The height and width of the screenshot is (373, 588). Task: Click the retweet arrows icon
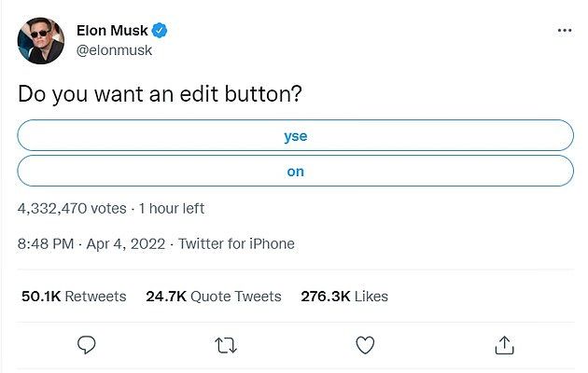click(x=226, y=345)
